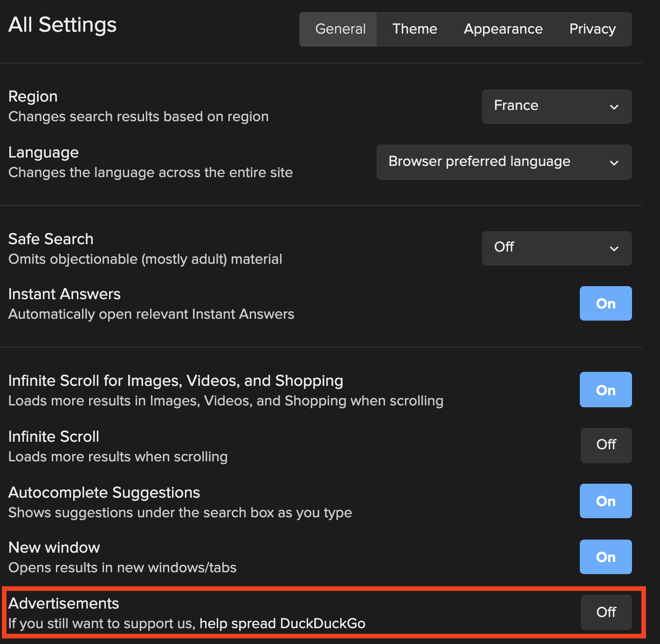Go to the Privacy tab
The height and width of the screenshot is (644, 660).
click(x=592, y=29)
